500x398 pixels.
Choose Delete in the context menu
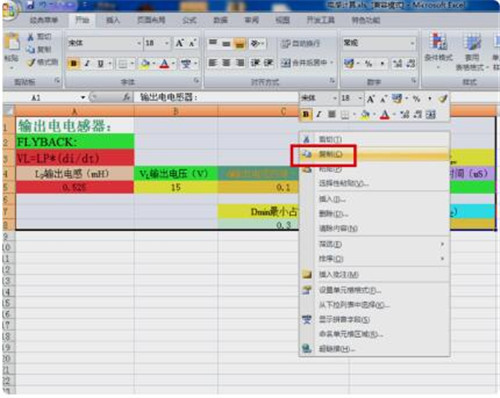click(375, 214)
